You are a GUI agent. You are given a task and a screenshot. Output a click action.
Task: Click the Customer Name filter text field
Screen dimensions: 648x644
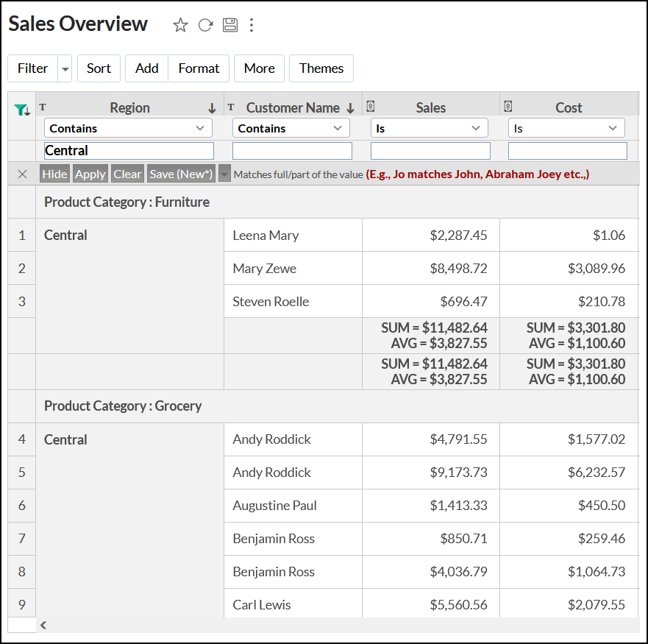[292, 151]
